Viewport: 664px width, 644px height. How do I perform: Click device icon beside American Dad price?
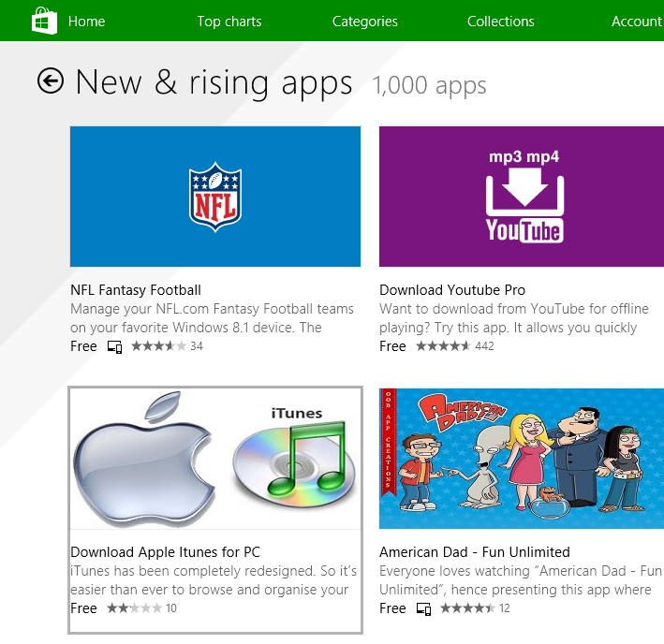tap(423, 608)
